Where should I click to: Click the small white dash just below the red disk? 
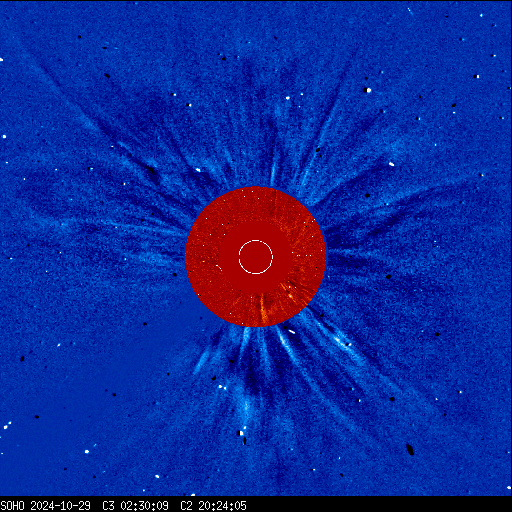(291, 331)
